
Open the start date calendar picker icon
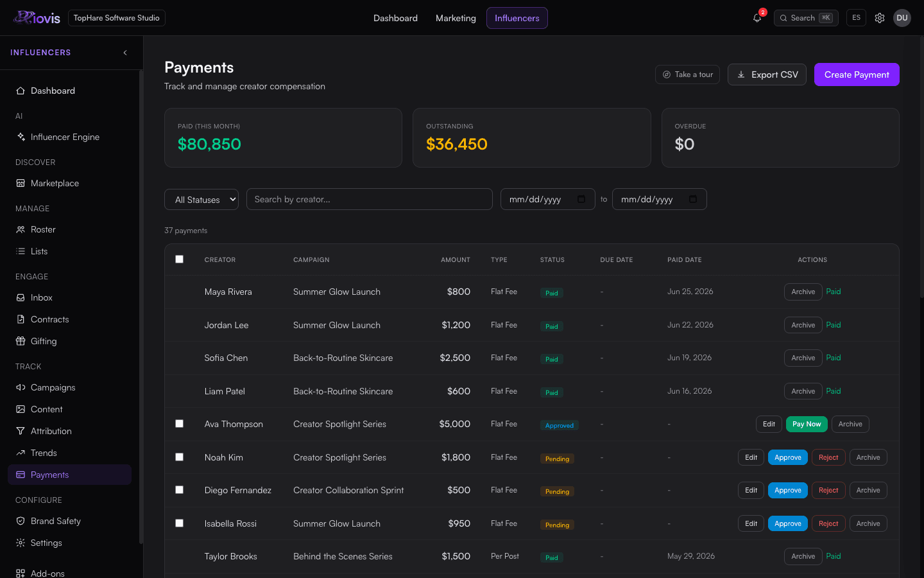click(581, 199)
